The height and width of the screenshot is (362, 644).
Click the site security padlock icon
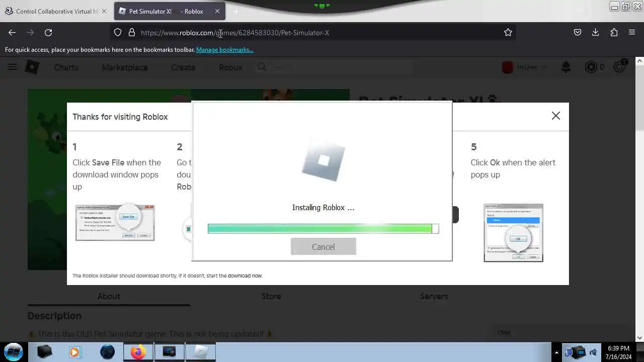pos(132,33)
